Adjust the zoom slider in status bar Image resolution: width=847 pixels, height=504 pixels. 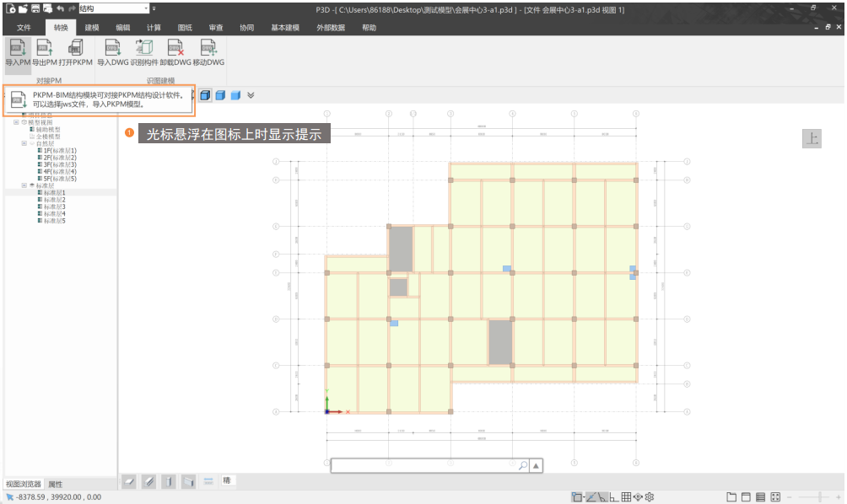coord(820,497)
